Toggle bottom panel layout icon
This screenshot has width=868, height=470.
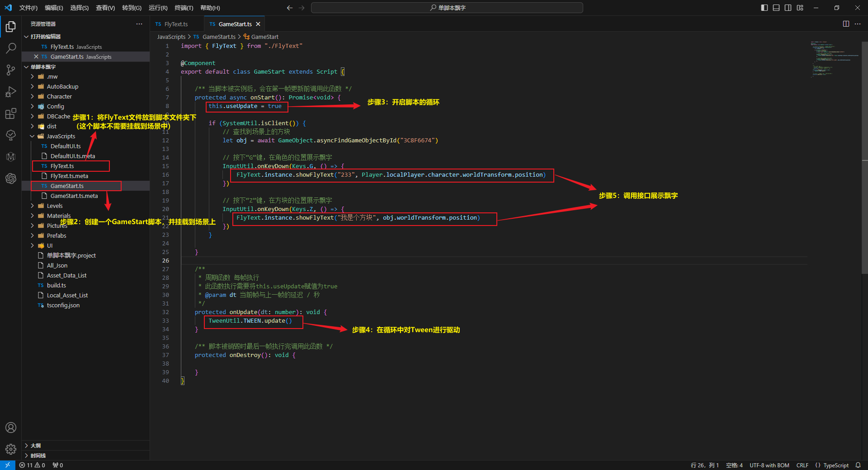pyautogui.click(x=776, y=8)
